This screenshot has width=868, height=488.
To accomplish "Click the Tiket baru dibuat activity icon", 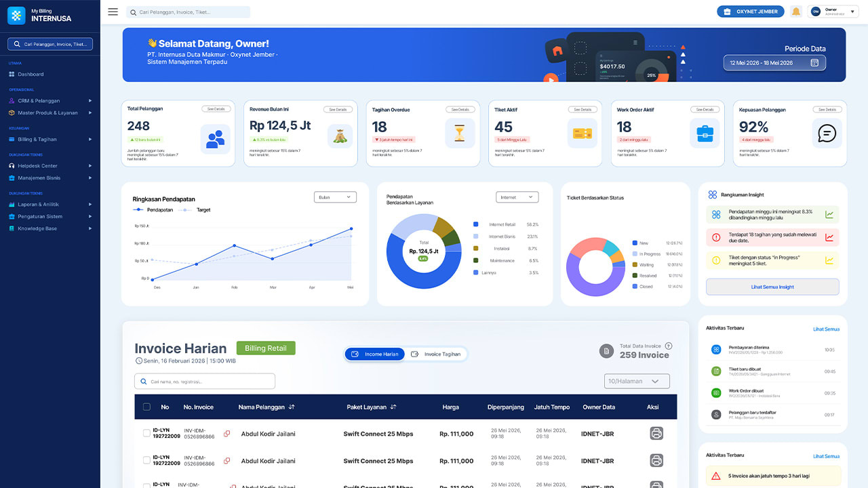I will click(x=716, y=371).
